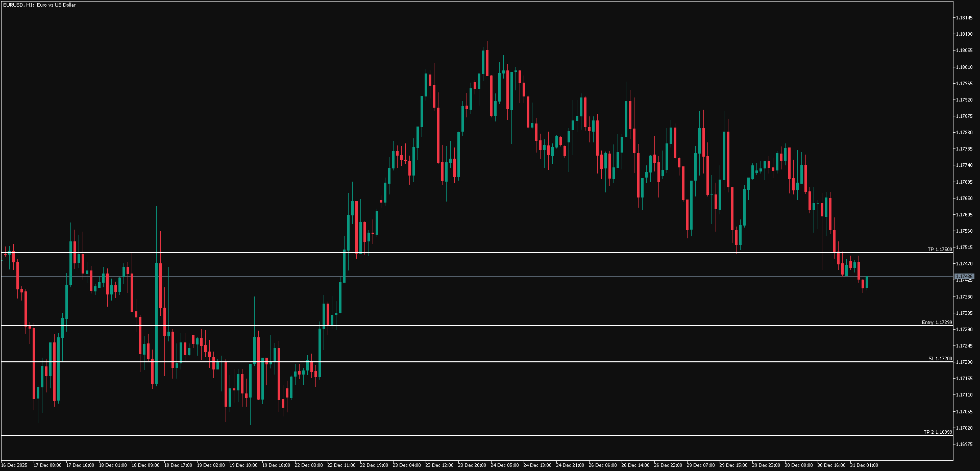Image resolution: width=980 pixels, height=471 pixels.
Task: Select the 24 Dec 05:00 time label
Action: click(x=505, y=465)
